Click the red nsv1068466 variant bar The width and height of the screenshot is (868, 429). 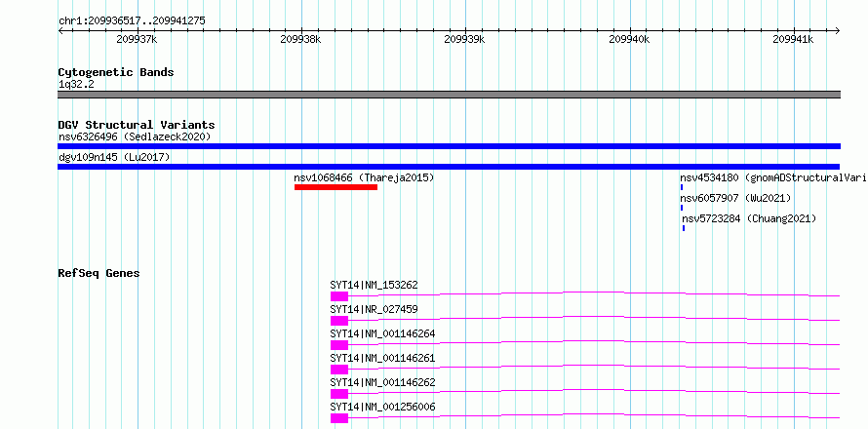pyautogui.click(x=335, y=187)
